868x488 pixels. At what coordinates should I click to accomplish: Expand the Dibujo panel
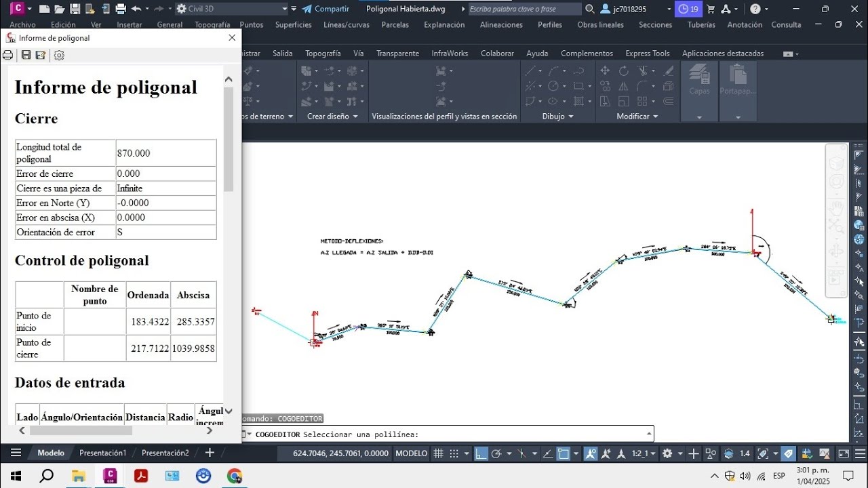coord(558,117)
